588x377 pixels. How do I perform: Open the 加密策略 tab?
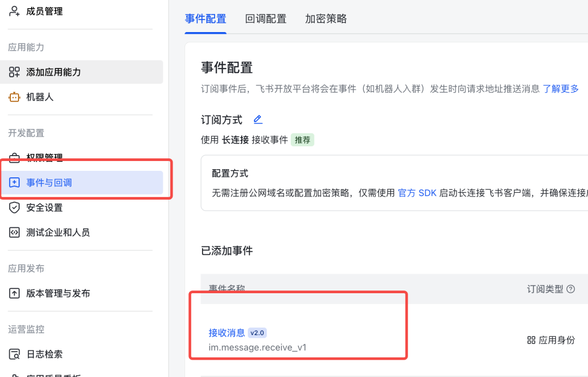pos(326,19)
